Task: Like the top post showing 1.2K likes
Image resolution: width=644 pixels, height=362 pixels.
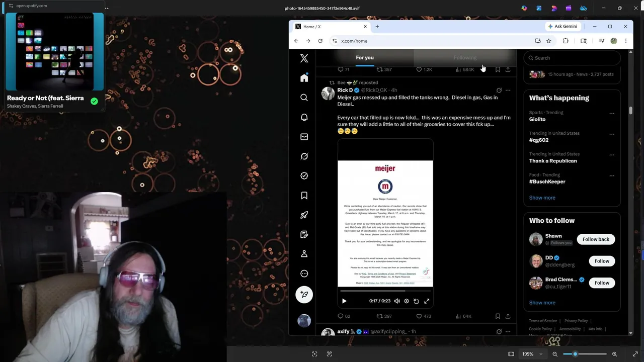Action: point(424,69)
